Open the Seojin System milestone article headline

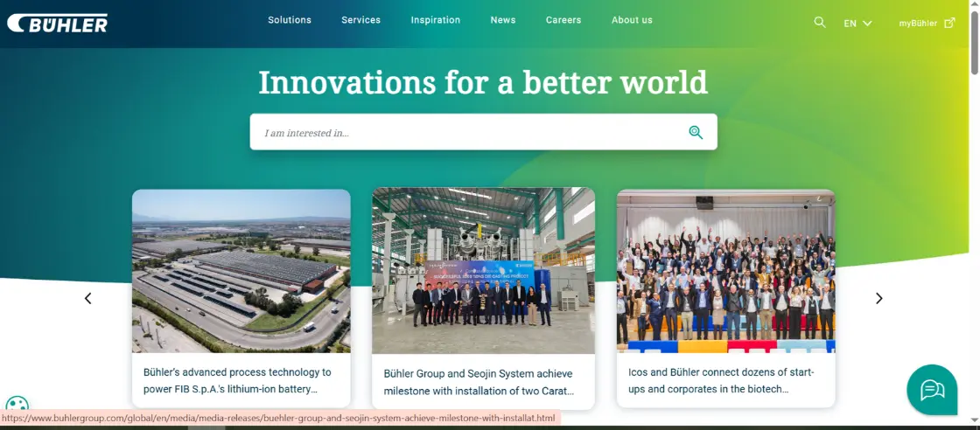(479, 382)
